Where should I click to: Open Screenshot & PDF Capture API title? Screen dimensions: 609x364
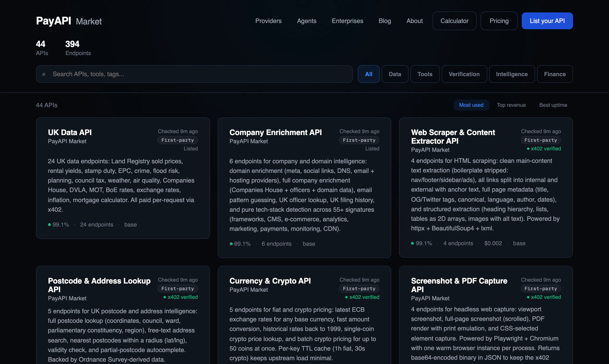(459, 285)
